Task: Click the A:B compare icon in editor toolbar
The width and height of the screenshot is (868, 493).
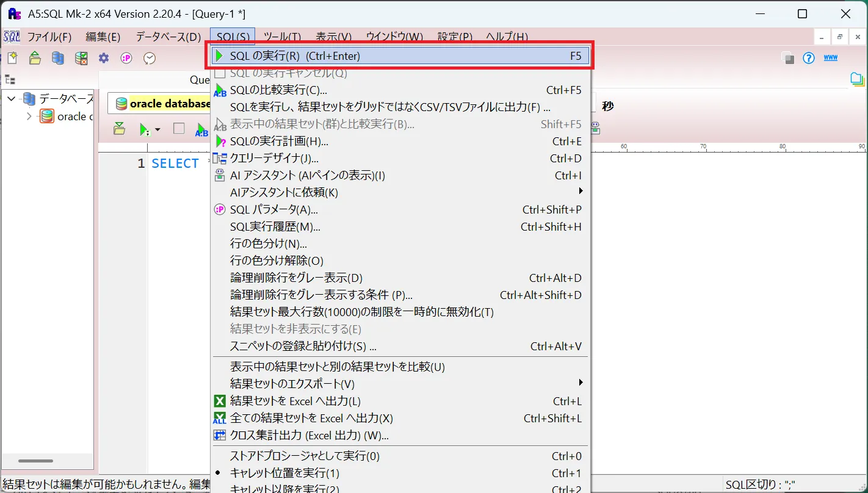Action: (201, 129)
